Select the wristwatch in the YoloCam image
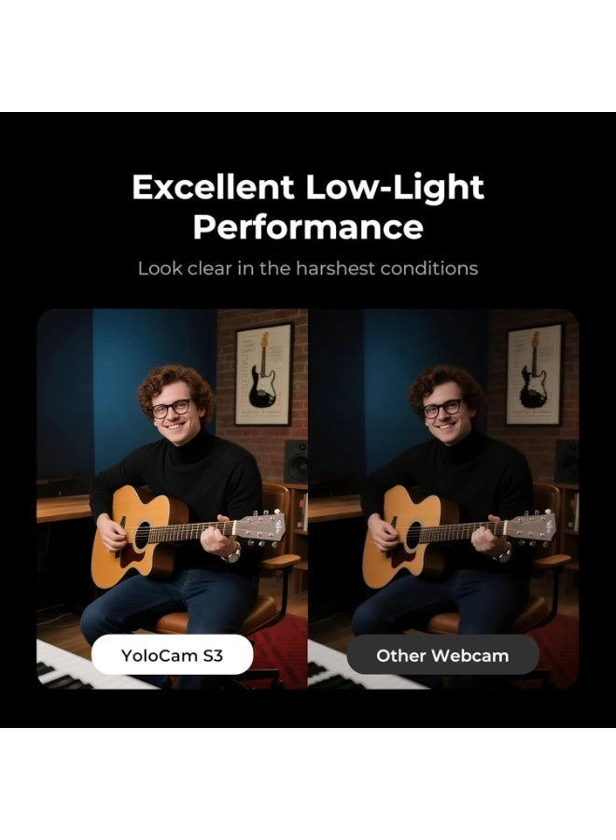616x840 pixels. coord(232,553)
